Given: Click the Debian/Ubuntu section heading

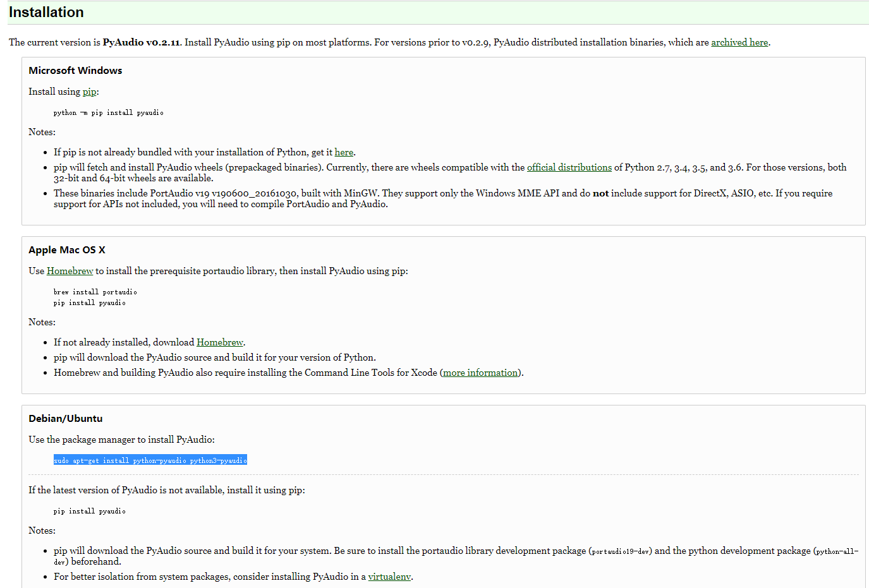Looking at the screenshot, I should (x=66, y=419).
